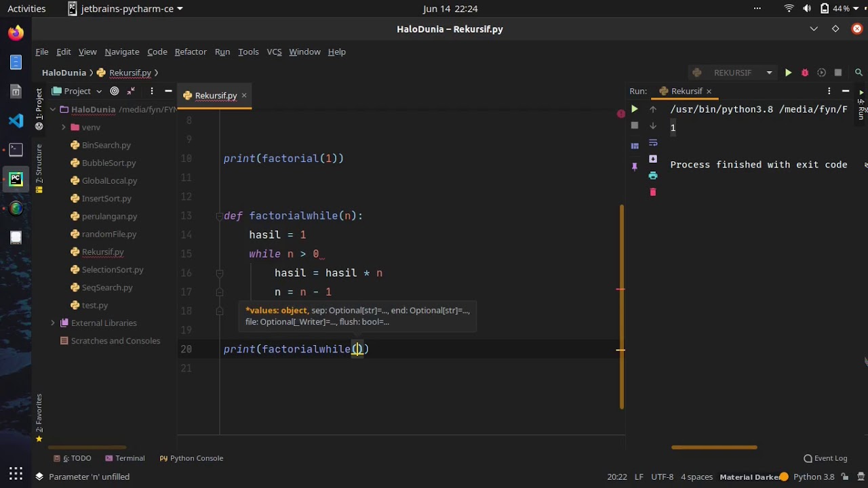
Task: Run the REKURSIF configuration from the top toolbar
Action: pyautogui.click(x=788, y=73)
